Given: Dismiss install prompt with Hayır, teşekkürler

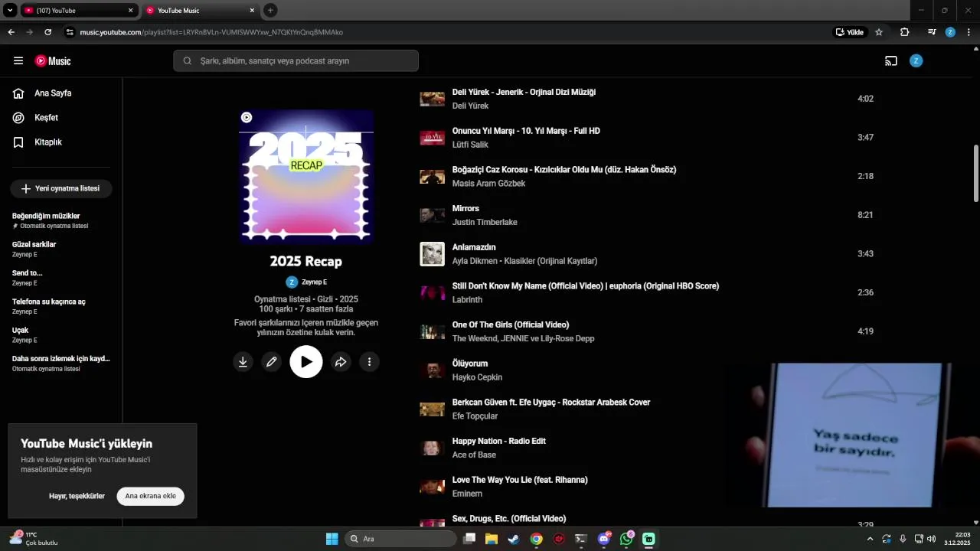Looking at the screenshot, I should tap(77, 496).
